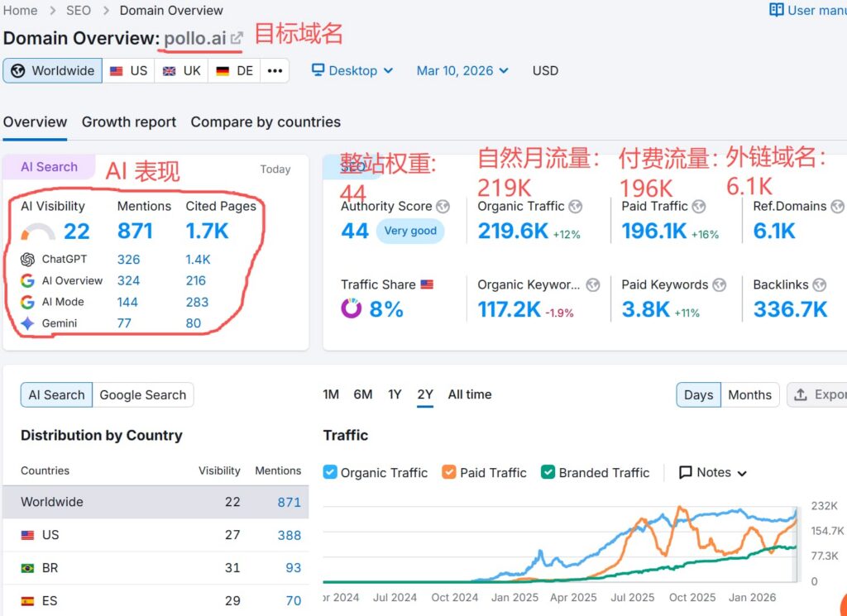Uncheck the Organic Traffic checkbox
Viewport: 847px width, 616px height.
(x=329, y=472)
